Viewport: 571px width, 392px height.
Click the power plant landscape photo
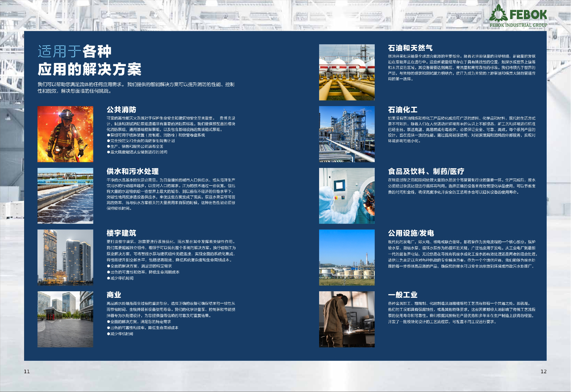click(347, 257)
